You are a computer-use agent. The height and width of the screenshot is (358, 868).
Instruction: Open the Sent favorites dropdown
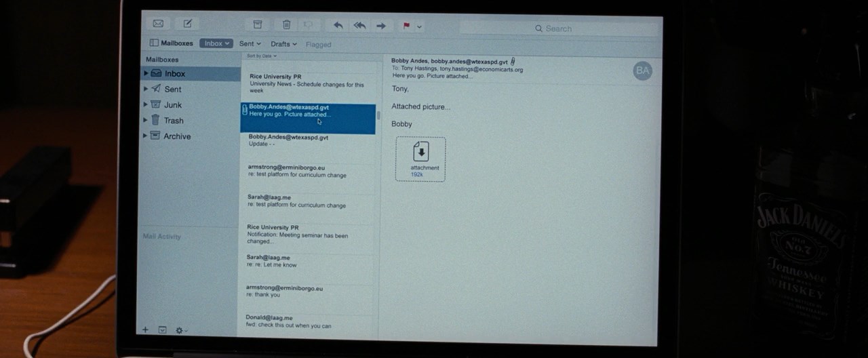click(250, 43)
